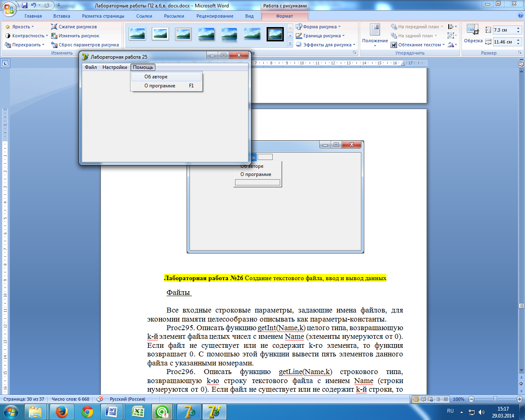Screen dimensions: 525x420
Task: Zoom in with the plus button
Action: pos(520,399)
